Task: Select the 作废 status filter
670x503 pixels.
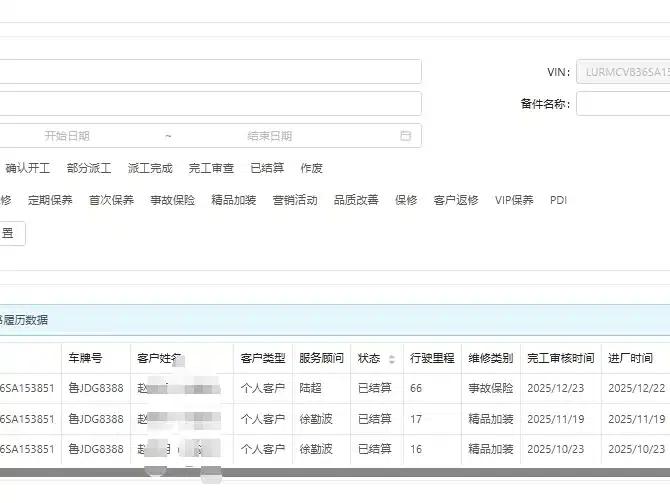Action: click(x=311, y=168)
